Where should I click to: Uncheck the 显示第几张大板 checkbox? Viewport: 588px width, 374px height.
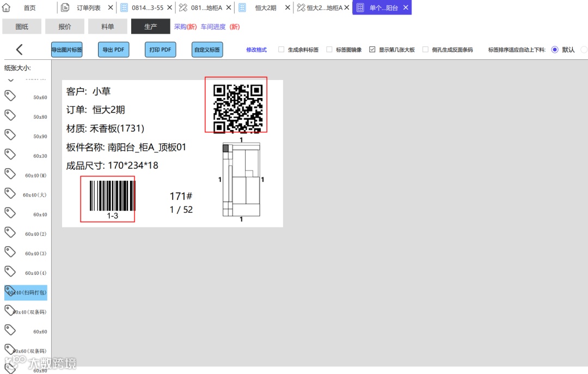(x=372, y=50)
